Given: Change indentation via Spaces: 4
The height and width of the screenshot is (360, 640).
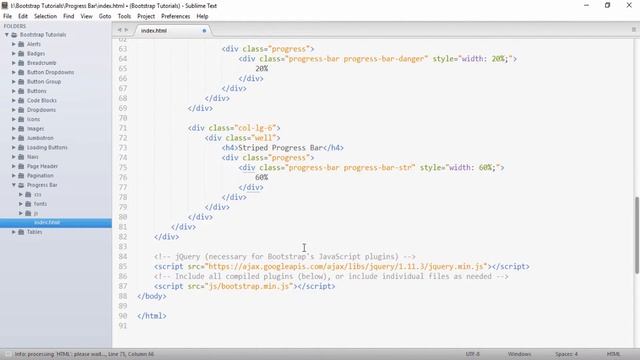Looking at the screenshot, I should tap(566, 354).
